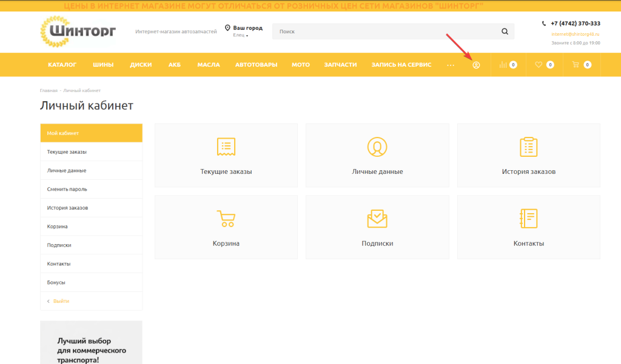Click the Выйти logout link
Screen dimensions: 621x364
(x=61, y=301)
